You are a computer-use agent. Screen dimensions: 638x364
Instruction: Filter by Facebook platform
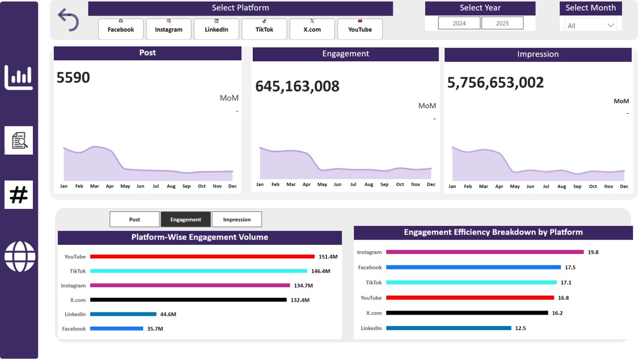121,29
